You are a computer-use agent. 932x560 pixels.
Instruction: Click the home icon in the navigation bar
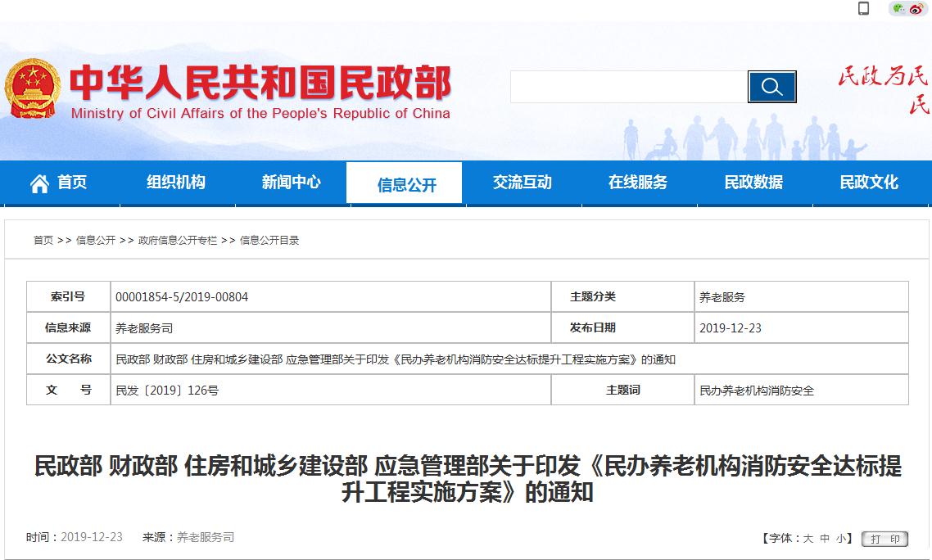click(40, 183)
